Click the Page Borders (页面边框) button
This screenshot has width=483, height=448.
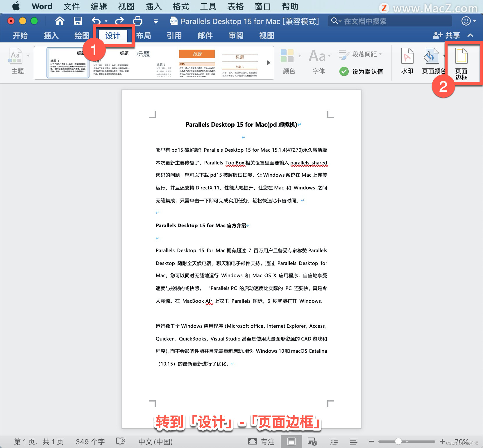tap(461, 64)
